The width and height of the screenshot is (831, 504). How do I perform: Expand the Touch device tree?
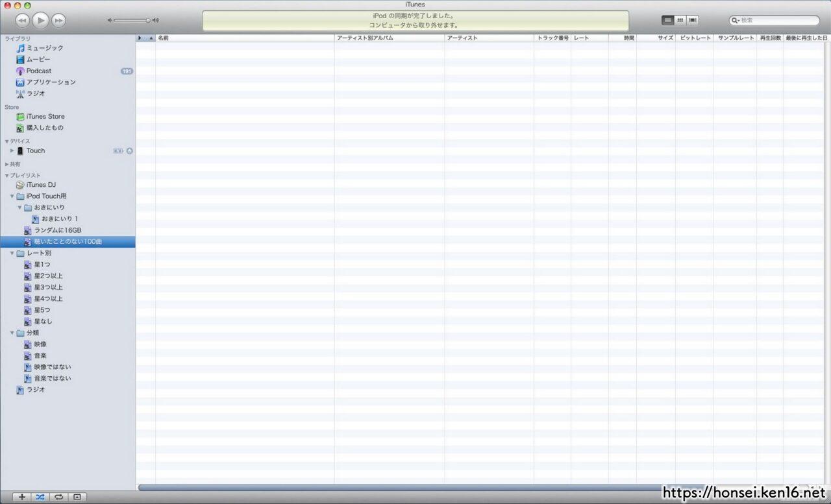click(x=12, y=150)
